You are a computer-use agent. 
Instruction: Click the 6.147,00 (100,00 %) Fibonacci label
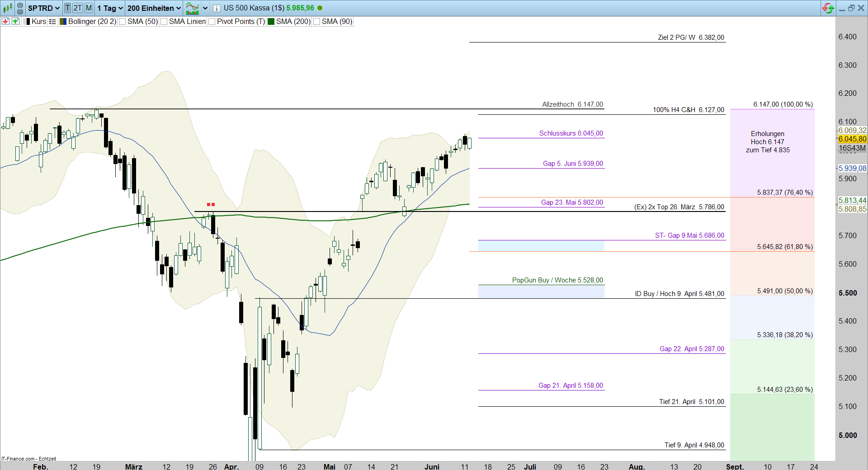pos(783,104)
